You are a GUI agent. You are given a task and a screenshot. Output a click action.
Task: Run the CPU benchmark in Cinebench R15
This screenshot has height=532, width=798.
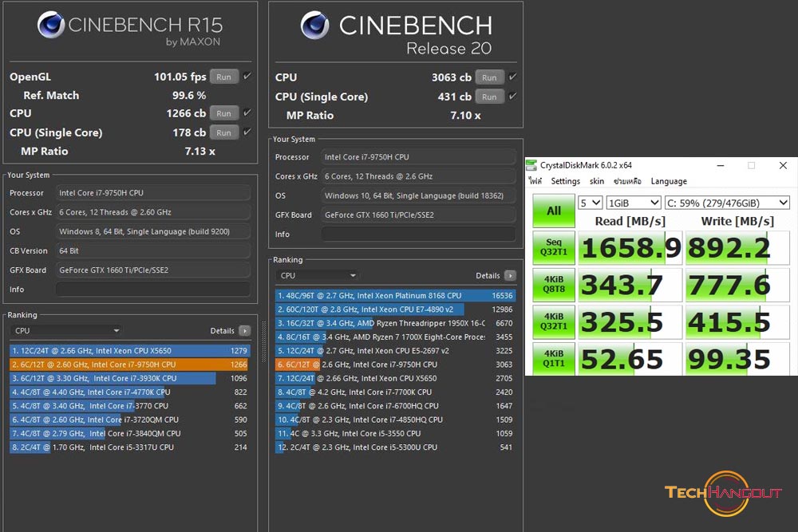[224, 113]
